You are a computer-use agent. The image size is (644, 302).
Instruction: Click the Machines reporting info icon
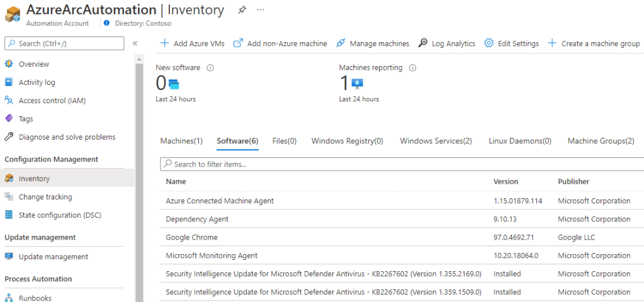413,68
